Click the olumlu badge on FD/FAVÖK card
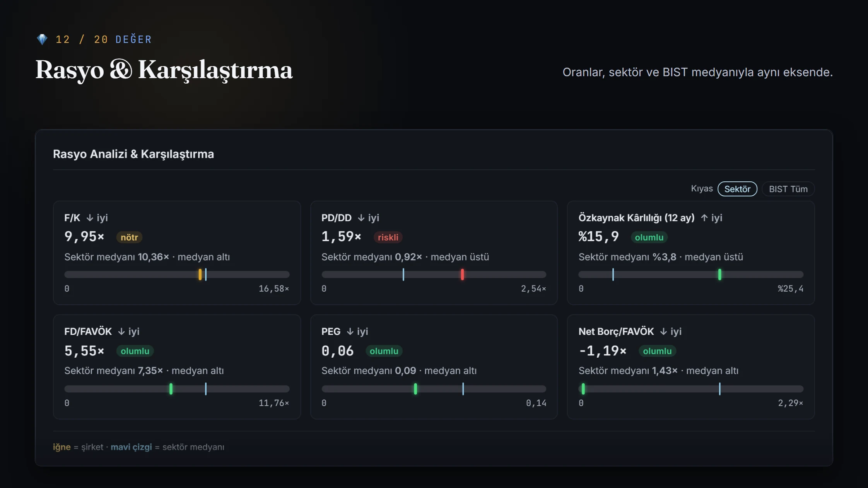This screenshot has height=488, width=868. (x=135, y=351)
